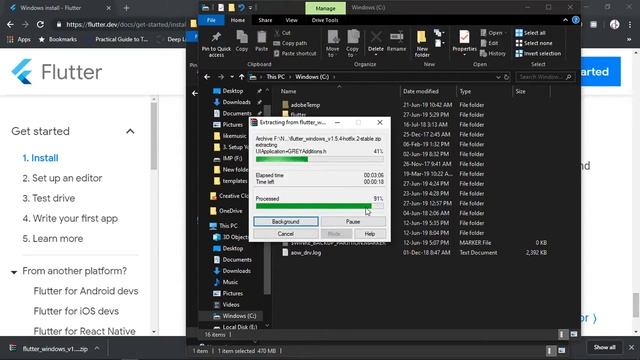This screenshot has width=640, height=360.
Task: Open the File ribbon tab
Action: click(x=211, y=20)
